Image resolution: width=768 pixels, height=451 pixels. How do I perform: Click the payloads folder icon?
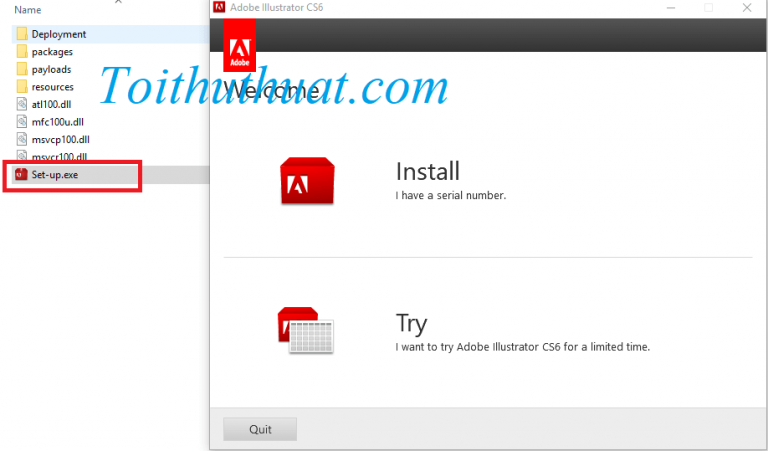pos(22,69)
